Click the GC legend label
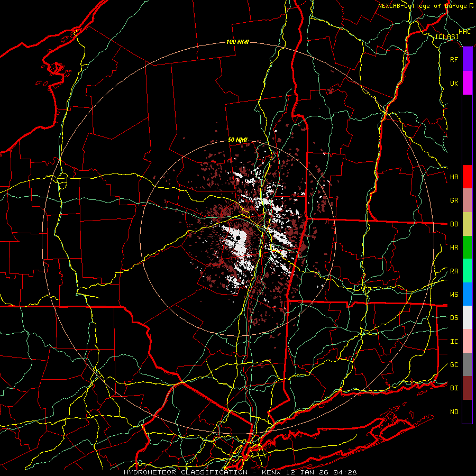Viewport: 476px width, 476px height. (x=454, y=365)
